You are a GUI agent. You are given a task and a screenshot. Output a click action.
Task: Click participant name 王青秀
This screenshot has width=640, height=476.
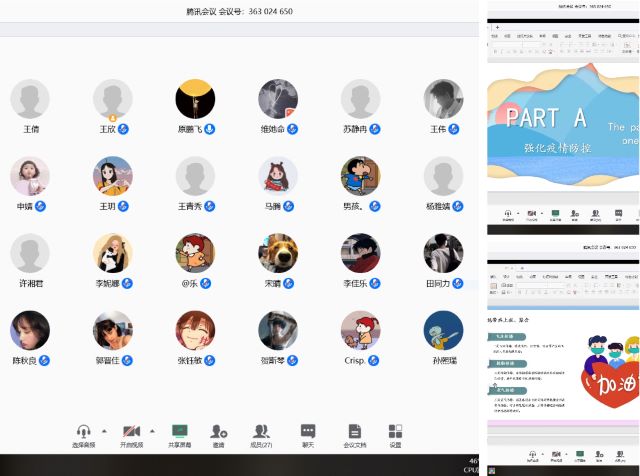(190, 207)
